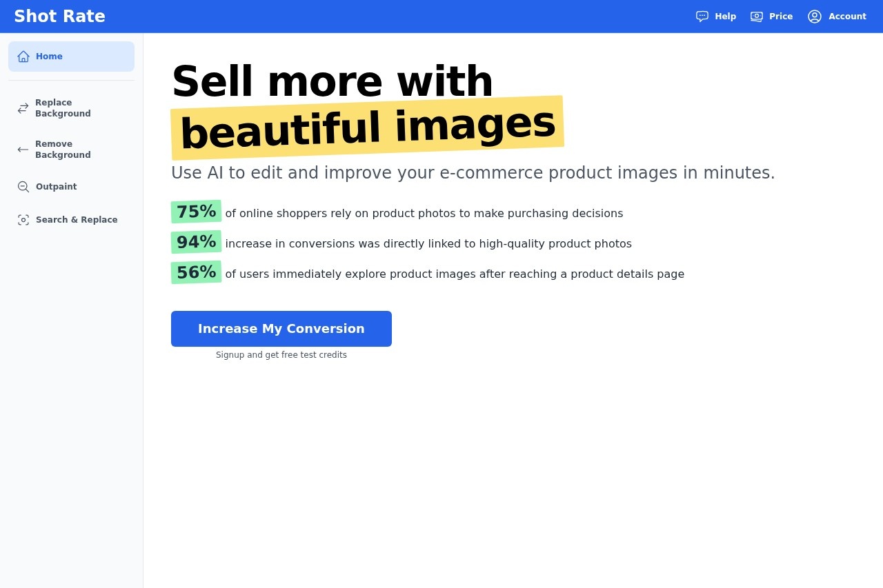Click the Remove Background left arrow icon
This screenshot has height=588, width=883.
click(x=23, y=150)
